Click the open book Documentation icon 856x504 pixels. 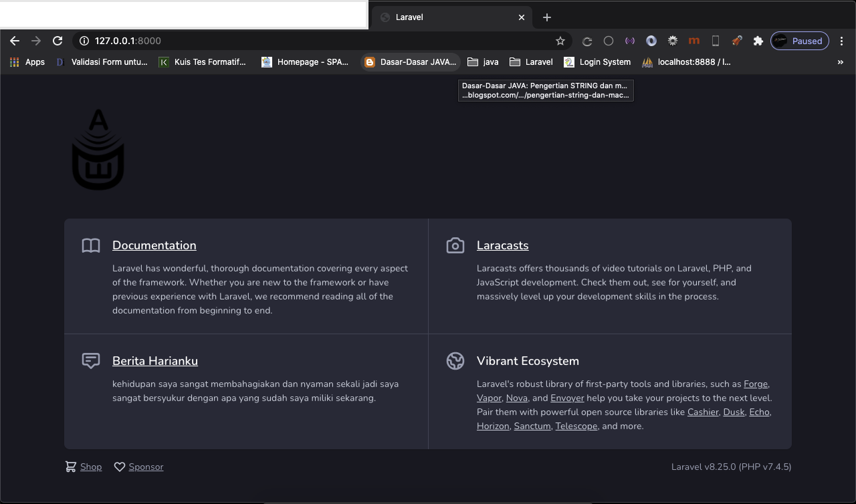[x=91, y=246]
